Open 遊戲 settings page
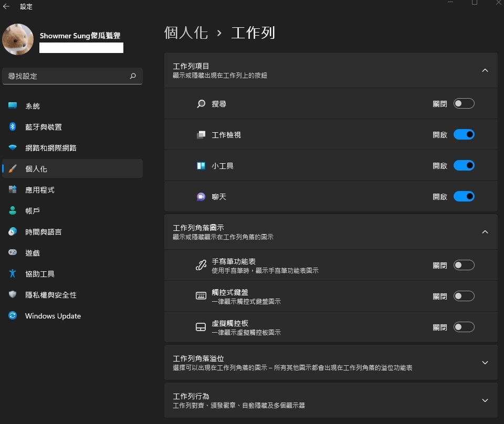Image resolution: width=504 pixels, height=424 pixels. pos(72,253)
